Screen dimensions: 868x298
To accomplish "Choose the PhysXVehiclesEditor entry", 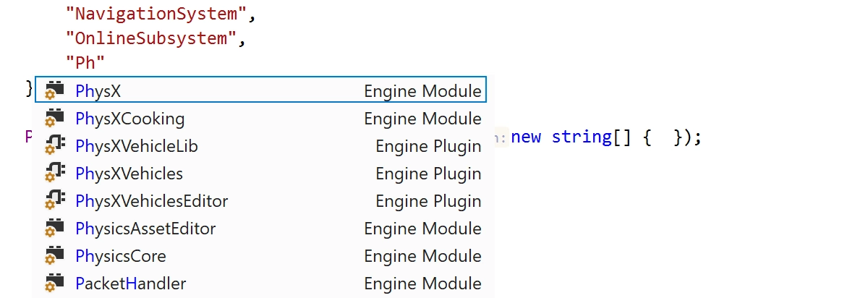I will click(x=260, y=200).
